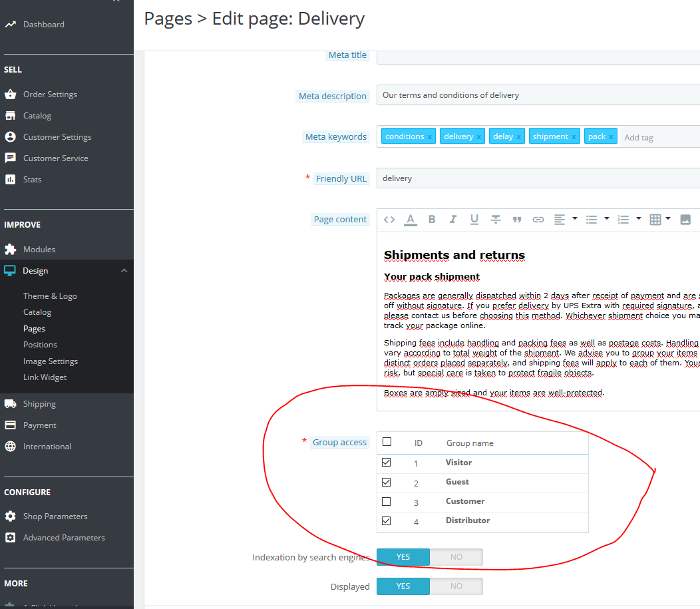
Task: Uncheck the Distributor group checkbox
Action: 387,520
